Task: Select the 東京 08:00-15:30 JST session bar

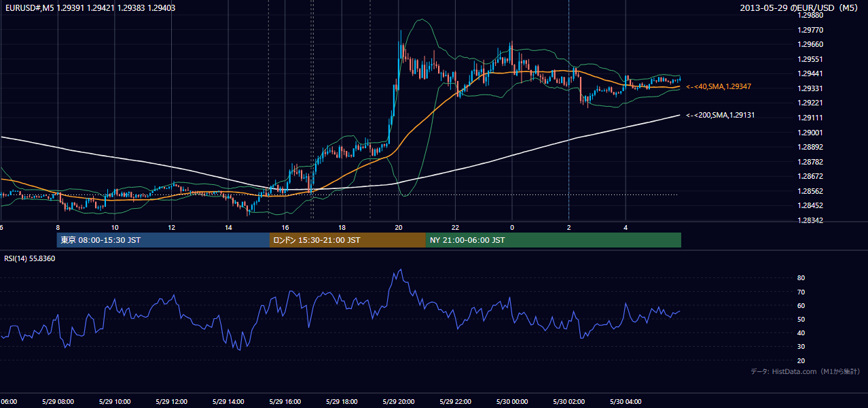Action: 163,240
